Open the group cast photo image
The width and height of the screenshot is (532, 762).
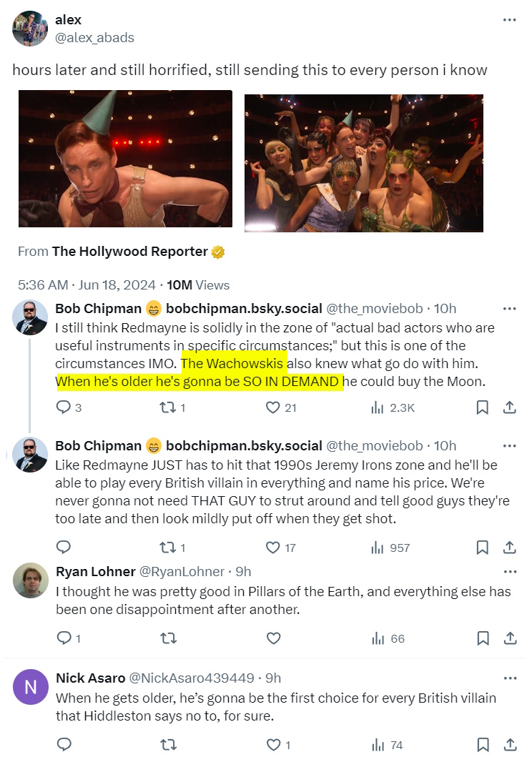[364, 163]
